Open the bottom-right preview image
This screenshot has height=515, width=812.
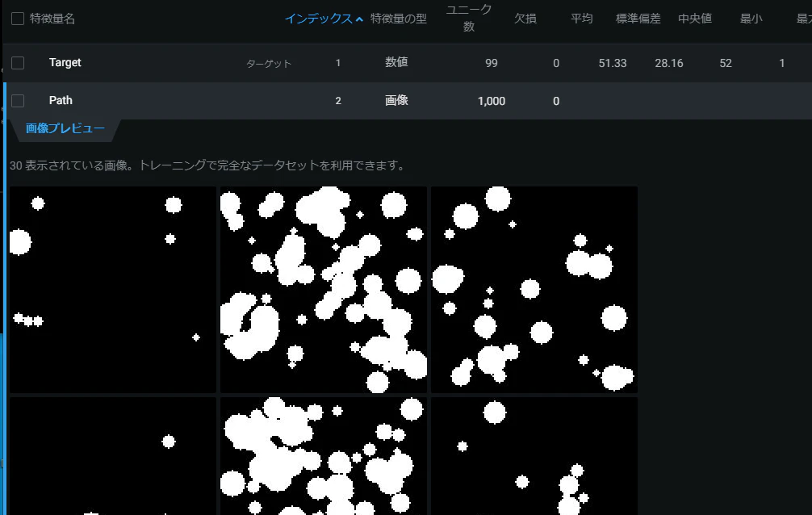534,456
